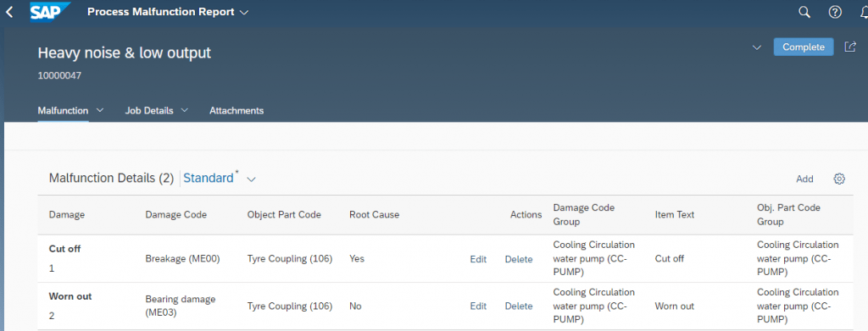Screen dimensions: 868x331
Task: Switch to the Malfunction tab
Action: click(63, 111)
